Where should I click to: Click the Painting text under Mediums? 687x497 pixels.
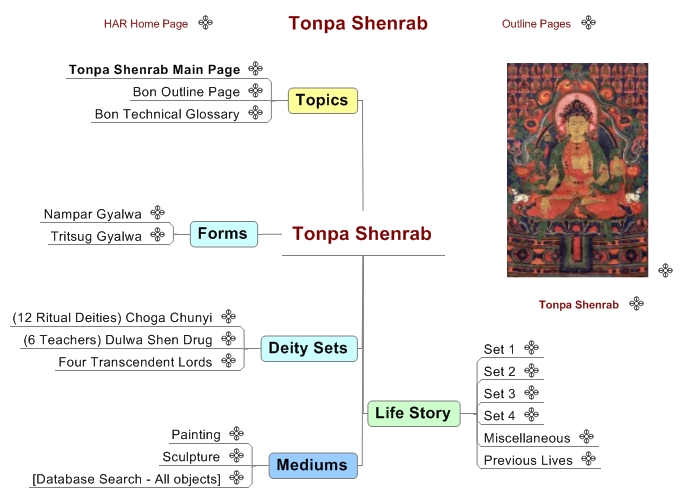point(196,434)
